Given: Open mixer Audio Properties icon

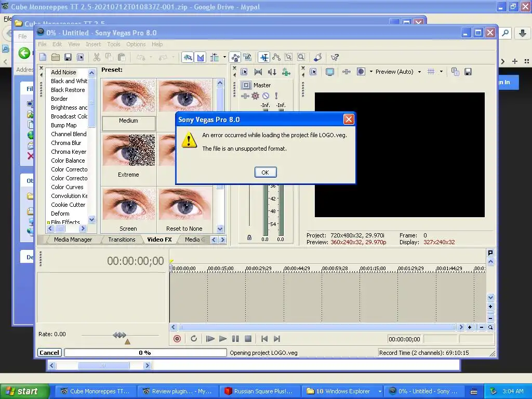Looking at the screenshot, I should coord(244,72).
